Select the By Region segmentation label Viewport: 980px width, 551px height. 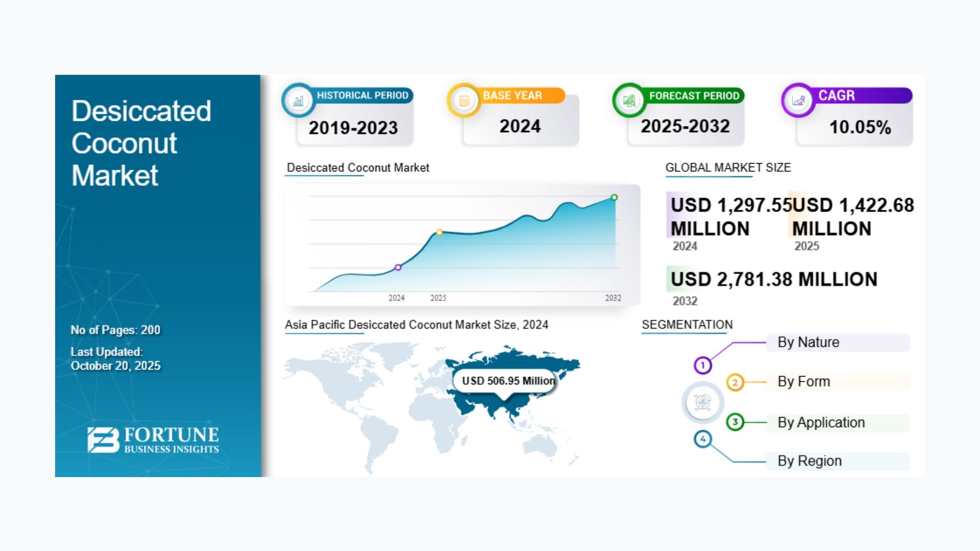(809, 461)
